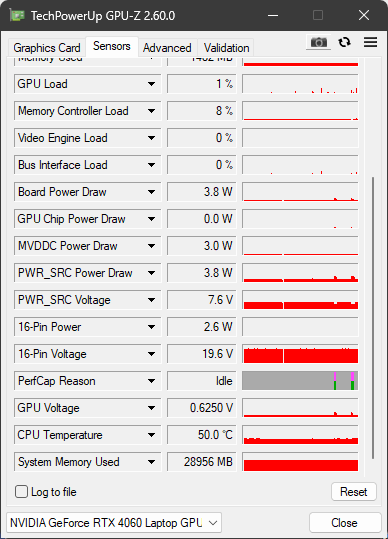Switch to the Graphics Card tab
This screenshot has width=388, height=539.
[x=47, y=48]
